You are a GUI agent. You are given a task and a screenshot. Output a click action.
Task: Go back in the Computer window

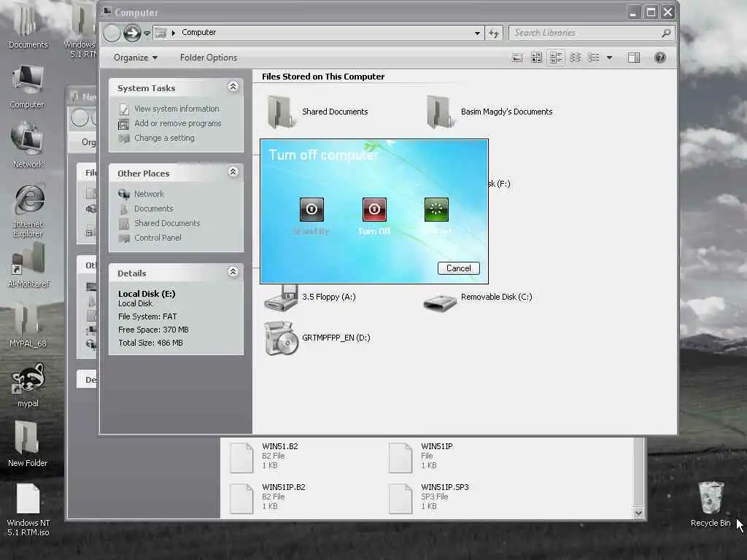click(x=112, y=33)
